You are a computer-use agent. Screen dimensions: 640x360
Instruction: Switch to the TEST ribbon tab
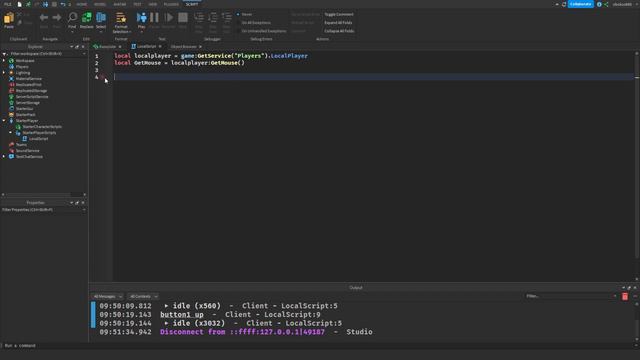(137, 4)
